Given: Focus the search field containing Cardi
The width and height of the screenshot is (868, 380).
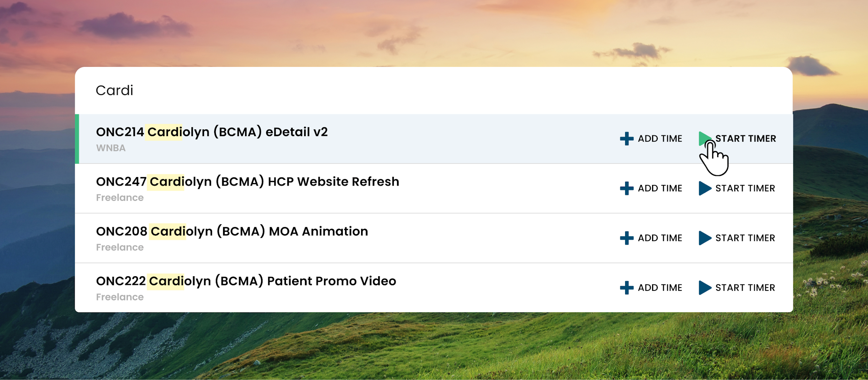Looking at the screenshot, I should pyautogui.click(x=434, y=91).
